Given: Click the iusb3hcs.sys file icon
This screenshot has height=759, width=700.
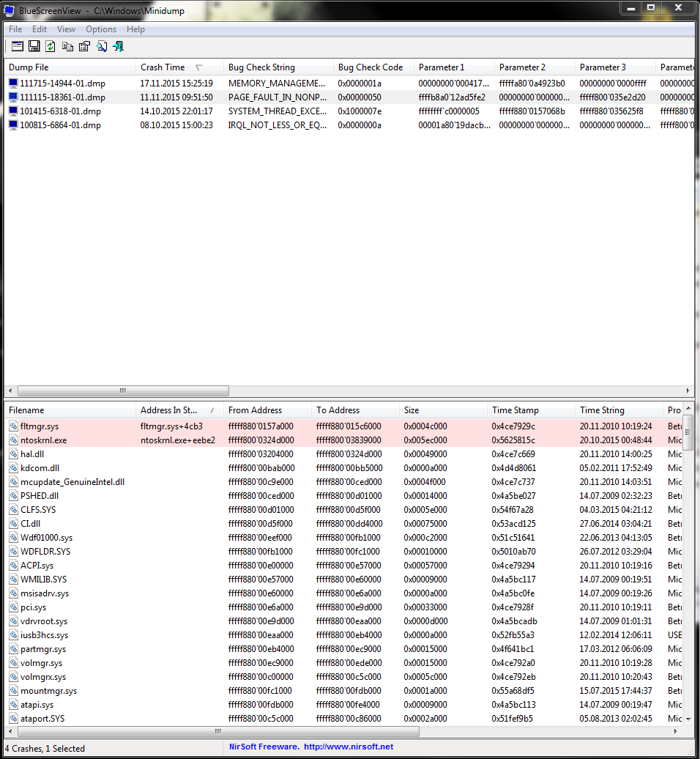Looking at the screenshot, I should pos(13,635).
